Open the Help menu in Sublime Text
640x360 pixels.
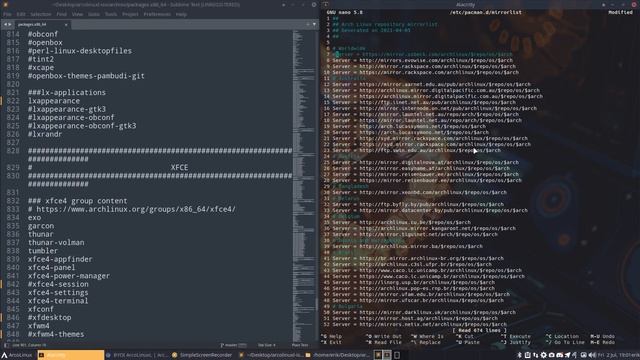point(181,14)
